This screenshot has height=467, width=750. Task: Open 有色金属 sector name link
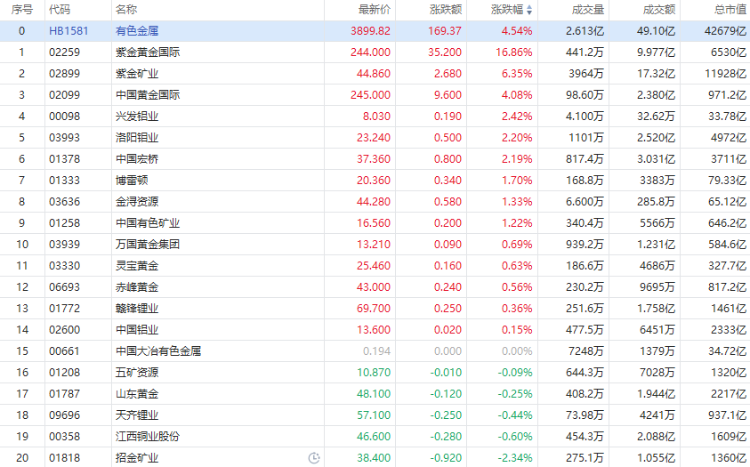pyautogui.click(x=137, y=31)
